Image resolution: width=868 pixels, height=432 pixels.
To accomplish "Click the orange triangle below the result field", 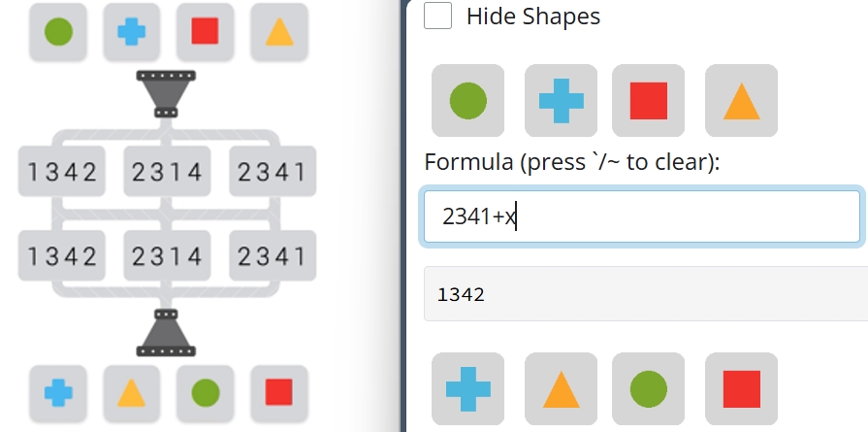I will (x=561, y=389).
